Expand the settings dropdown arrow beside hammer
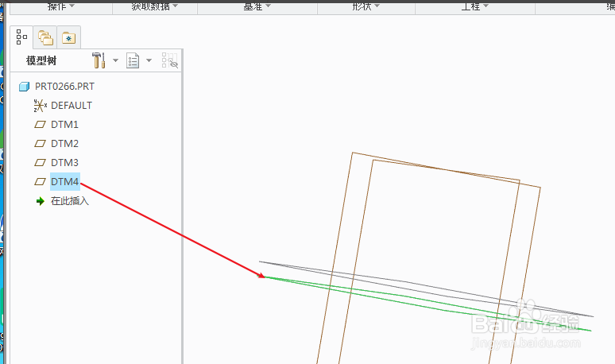Screen dimensions: 615x364 [x=115, y=60]
